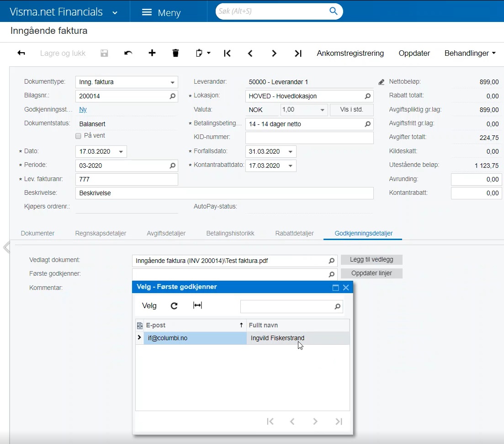
Task: Select the Godkjenningsdetaljer tab
Action: click(364, 233)
